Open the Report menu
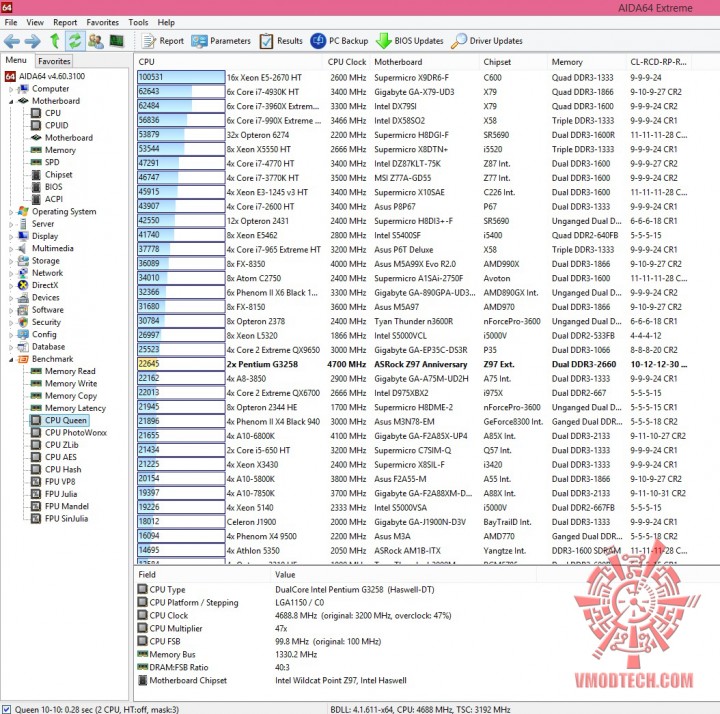This screenshot has width=720, height=714. pos(65,22)
